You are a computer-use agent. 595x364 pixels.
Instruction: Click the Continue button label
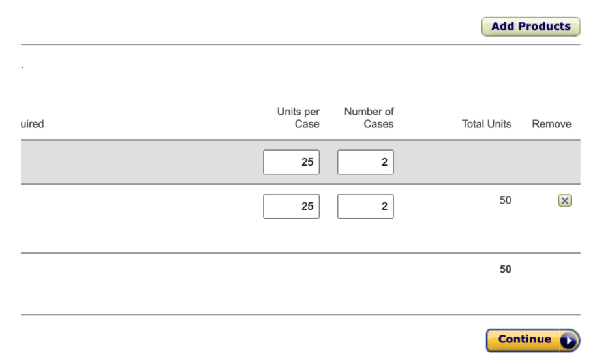(x=525, y=339)
